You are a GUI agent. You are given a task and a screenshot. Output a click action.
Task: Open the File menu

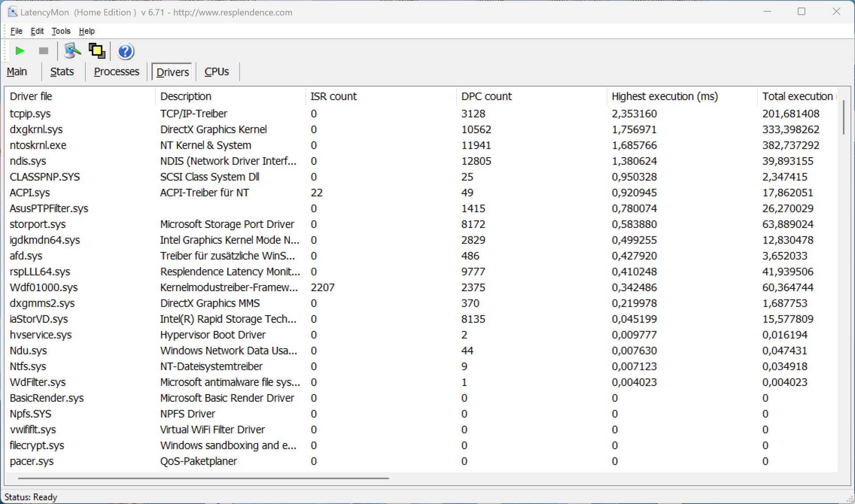point(16,31)
